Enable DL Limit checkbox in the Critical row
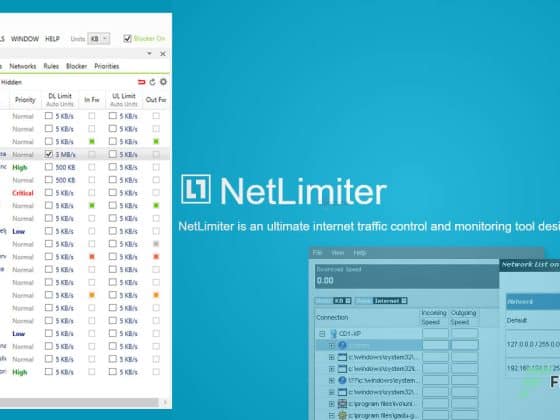Screen dimensions: 560x420 [49, 193]
